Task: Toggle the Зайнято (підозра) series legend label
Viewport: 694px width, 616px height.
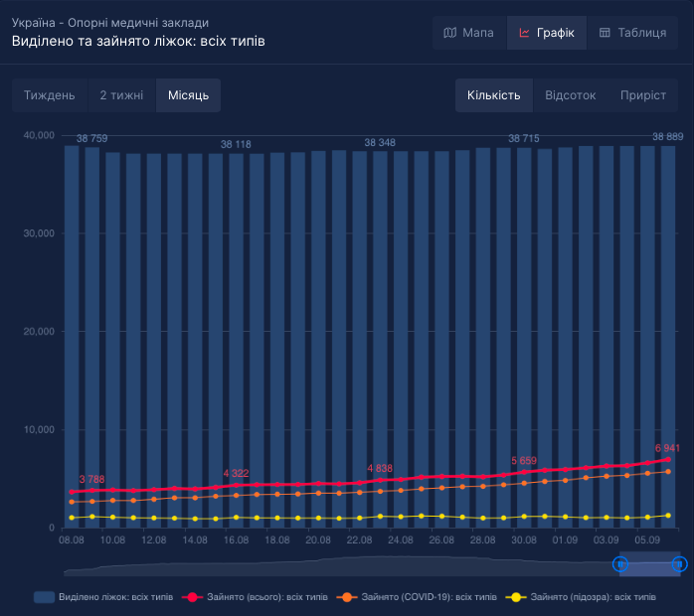Action: 593,597
